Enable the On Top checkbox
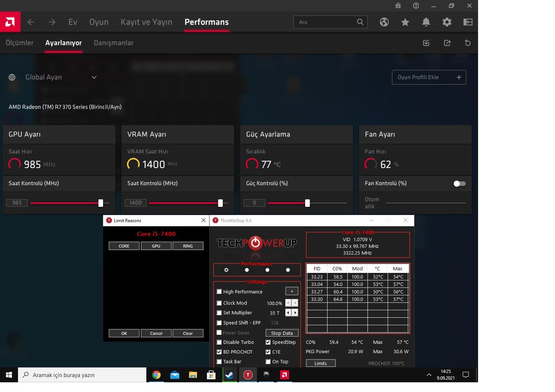The width and height of the screenshot is (555, 392). (268, 361)
